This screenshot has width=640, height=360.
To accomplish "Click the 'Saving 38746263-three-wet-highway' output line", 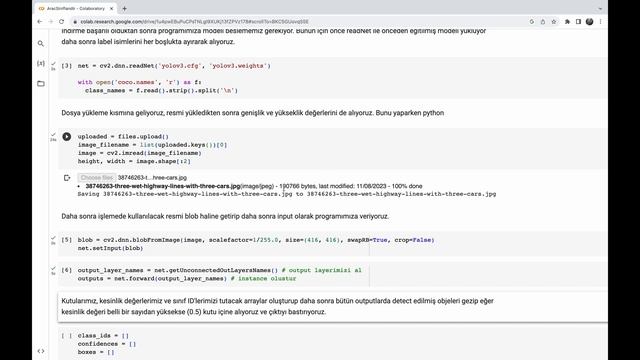I will pos(287,194).
